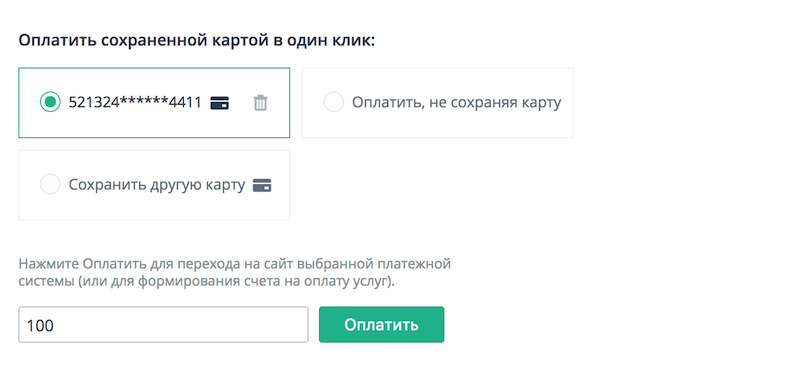800x368 pixels.
Task: Select the saved card 521324******4411 radio button
Action: (50, 102)
